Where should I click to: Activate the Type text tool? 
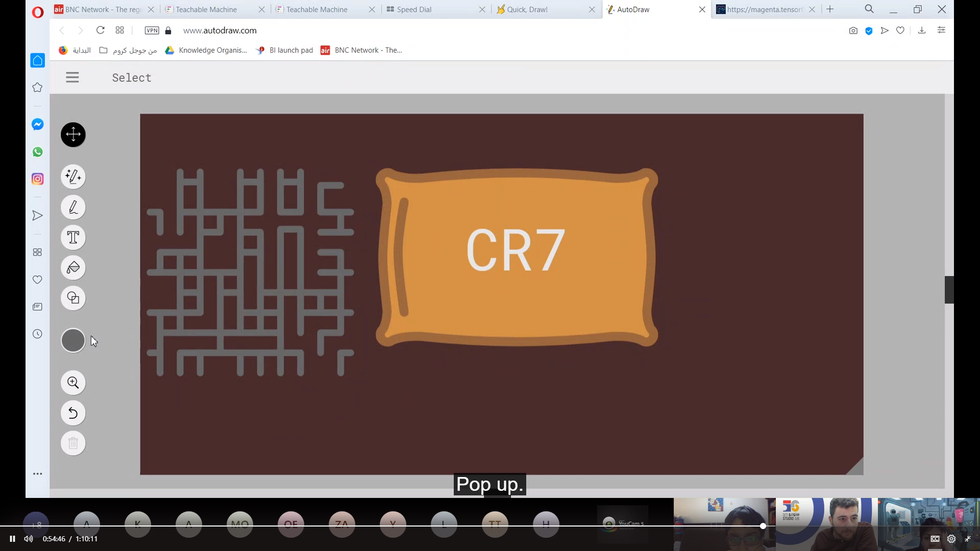click(x=73, y=238)
